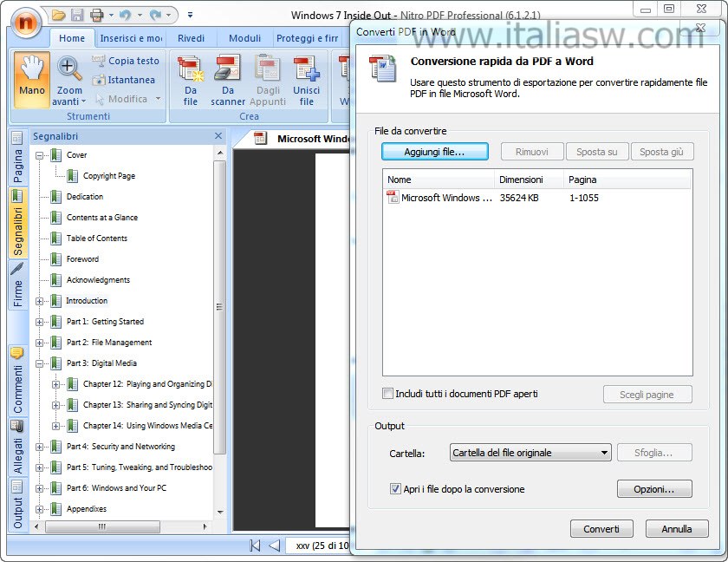Enable Includi tutti i documenti PDF aperti
This screenshot has width=728, height=562.
(387, 394)
